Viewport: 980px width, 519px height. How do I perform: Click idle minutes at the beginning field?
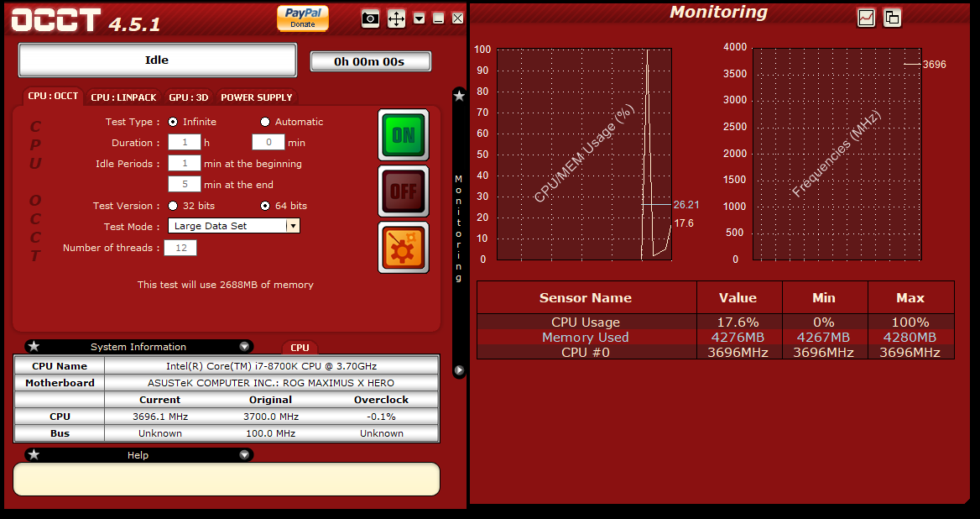[185, 164]
